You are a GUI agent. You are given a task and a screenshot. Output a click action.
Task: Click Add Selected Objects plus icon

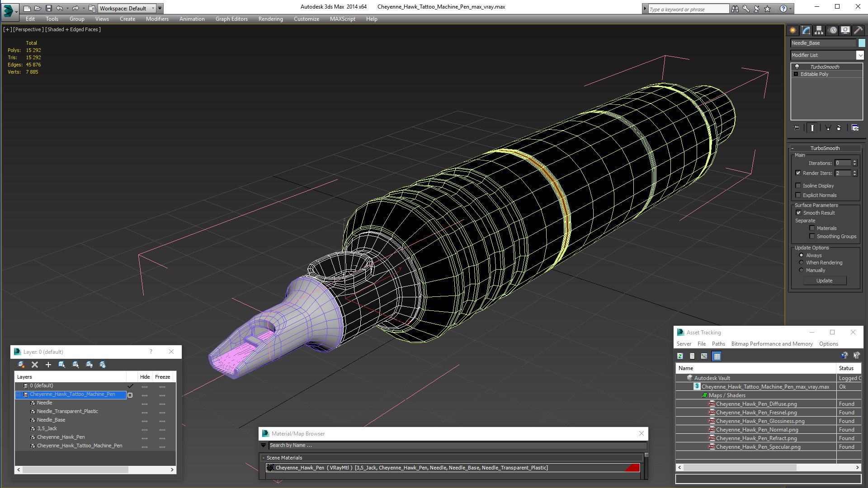[x=48, y=365]
